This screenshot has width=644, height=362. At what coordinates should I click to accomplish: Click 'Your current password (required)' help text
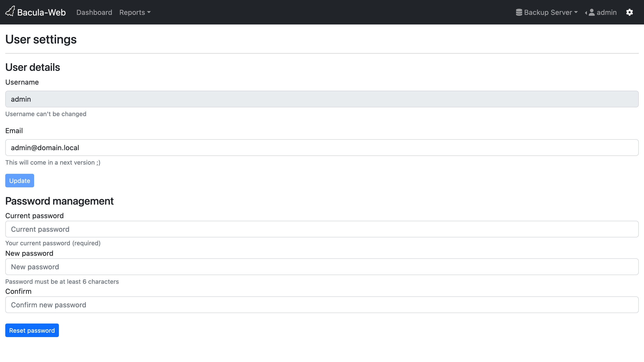53,243
